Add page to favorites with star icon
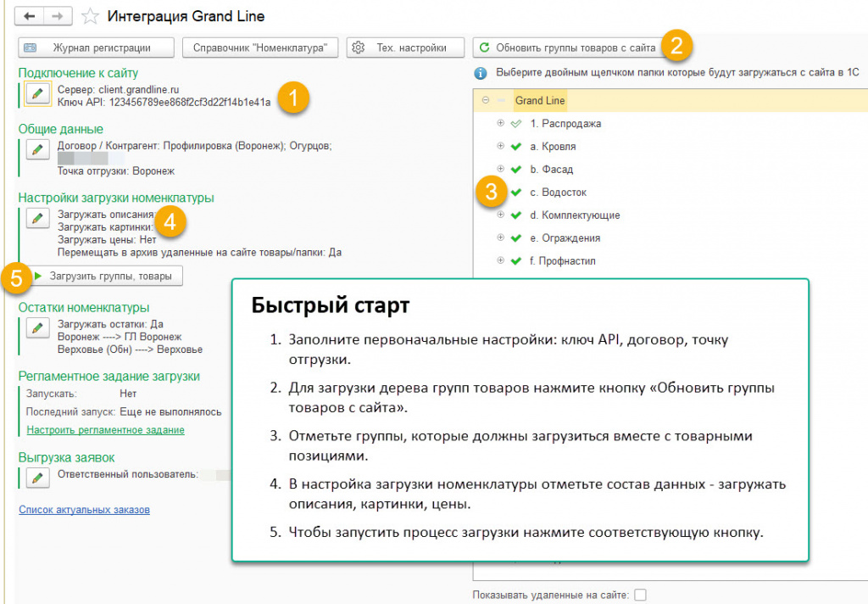The width and height of the screenshot is (868, 604). coord(90,17)
